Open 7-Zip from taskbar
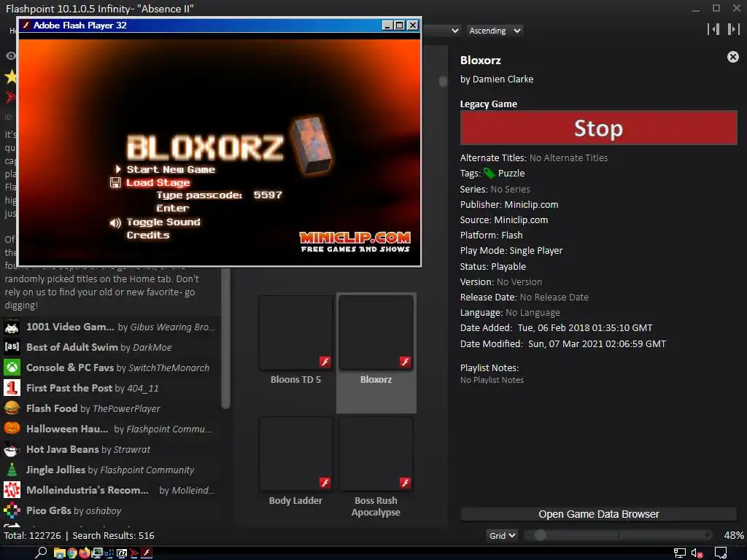747x560 pixels. [122, 553]
